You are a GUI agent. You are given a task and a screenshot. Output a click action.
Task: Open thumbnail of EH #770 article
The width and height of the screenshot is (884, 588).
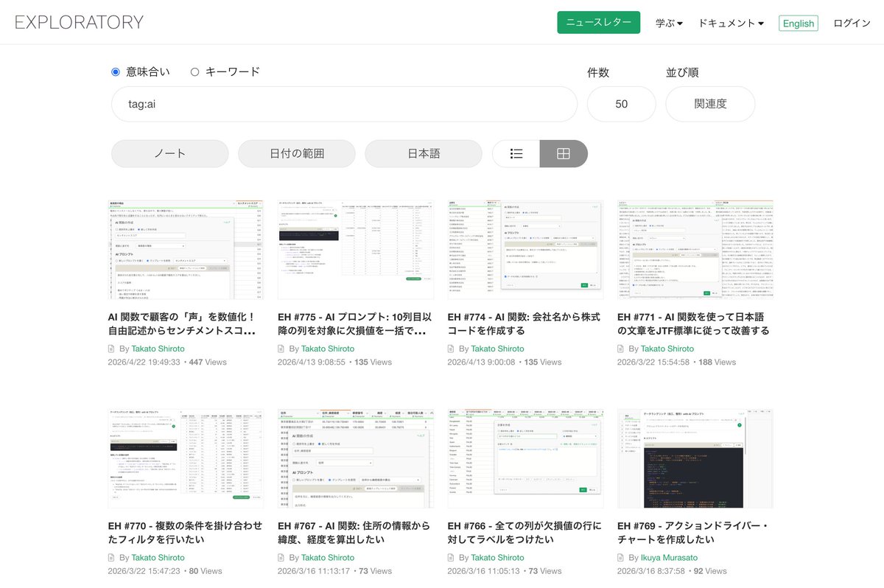tap(186, 458)
